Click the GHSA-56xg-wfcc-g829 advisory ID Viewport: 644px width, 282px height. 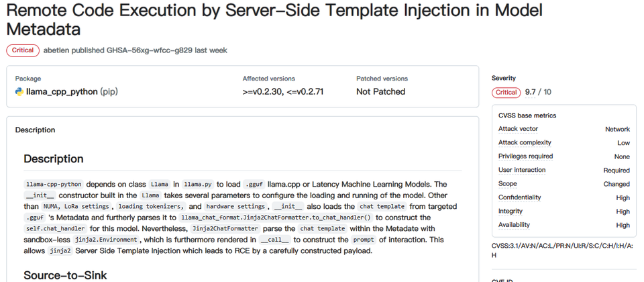150,50
